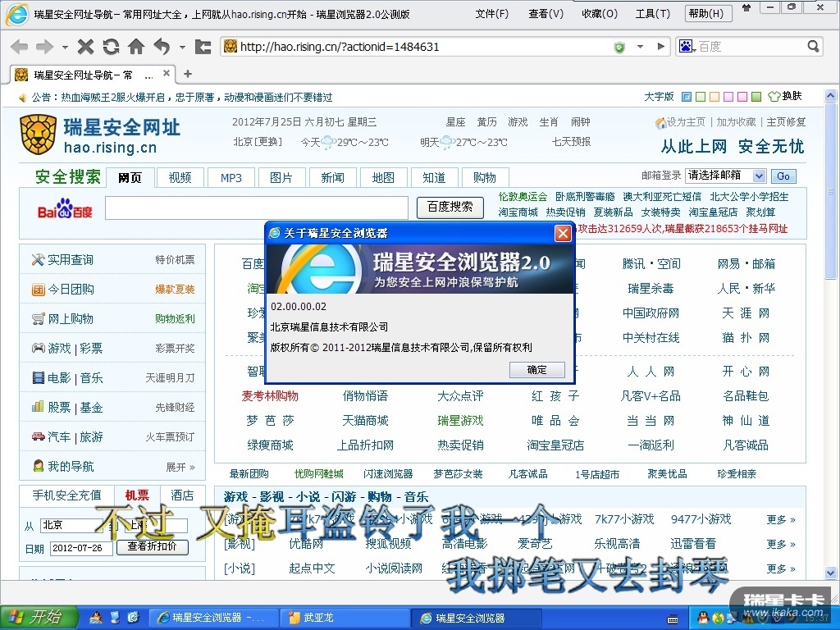Image resolution: width=840 pixels, height=630 pixels.
Task: Close the 瑞星安全网址导航 tab
Action: [167, 73]
